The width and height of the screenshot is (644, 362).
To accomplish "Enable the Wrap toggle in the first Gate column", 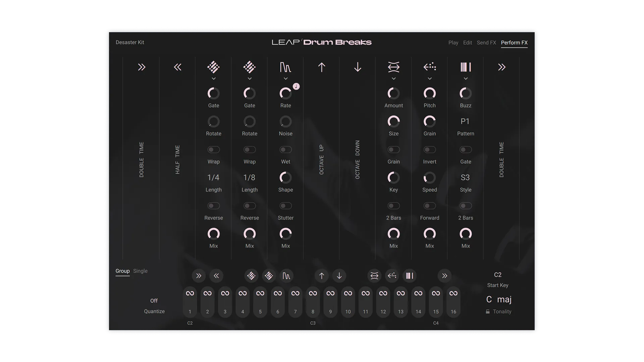I will tap(214, 149).
